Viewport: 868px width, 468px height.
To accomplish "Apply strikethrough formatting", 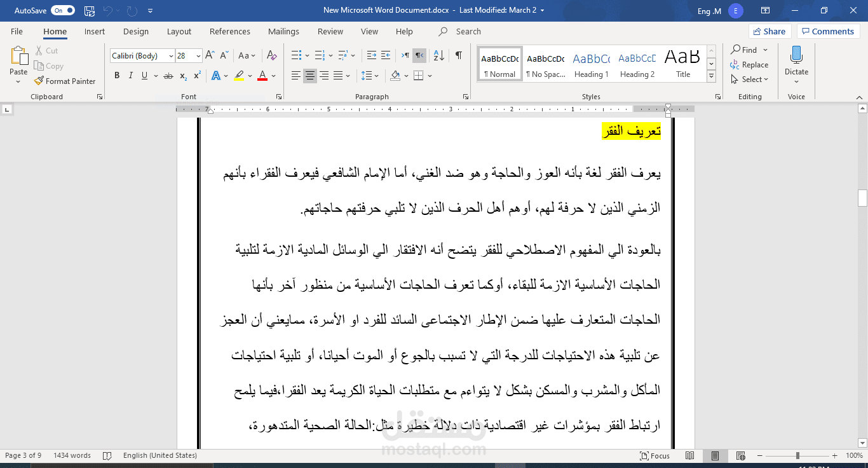I will [x=168, y=76].
